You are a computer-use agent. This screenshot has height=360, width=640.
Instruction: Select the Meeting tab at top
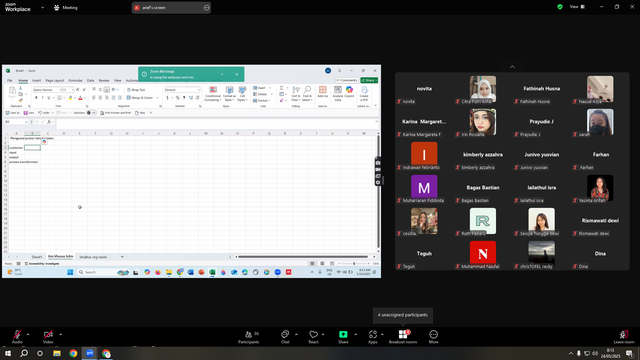[66, 7]
